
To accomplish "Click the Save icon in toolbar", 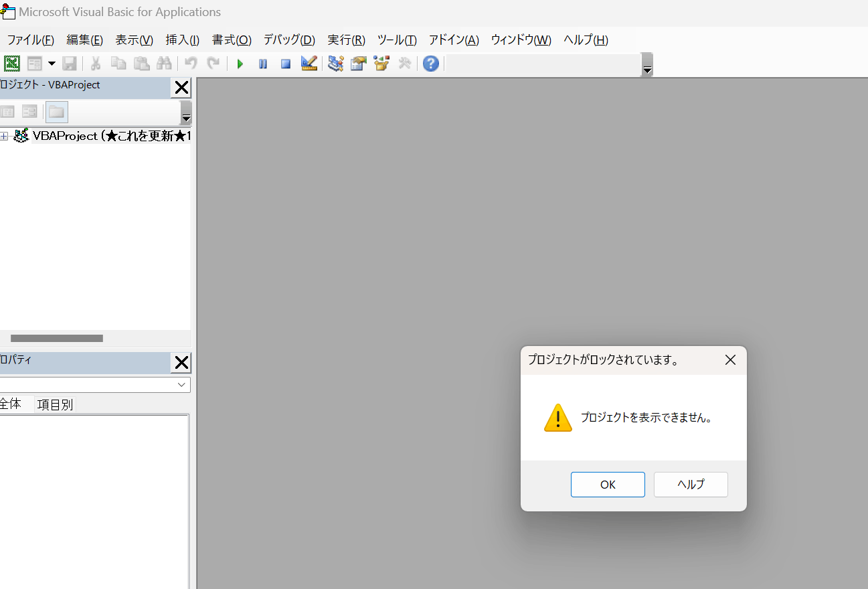I will pyautogui.click(x=70, y=64).
